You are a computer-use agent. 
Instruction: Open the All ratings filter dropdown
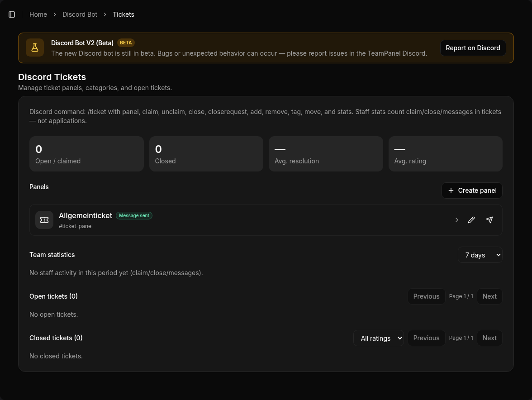[379, 338]
